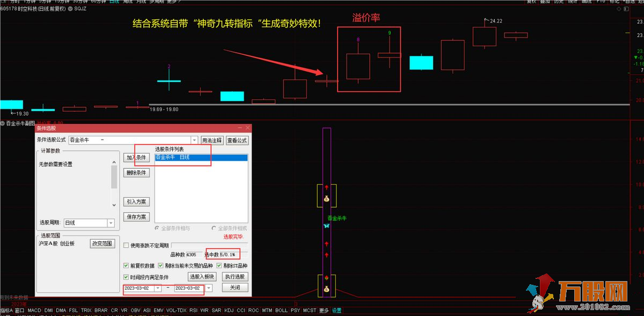Switch to the VOL-TDX indicator tab
644x316 pixels.
click(176, 311)
